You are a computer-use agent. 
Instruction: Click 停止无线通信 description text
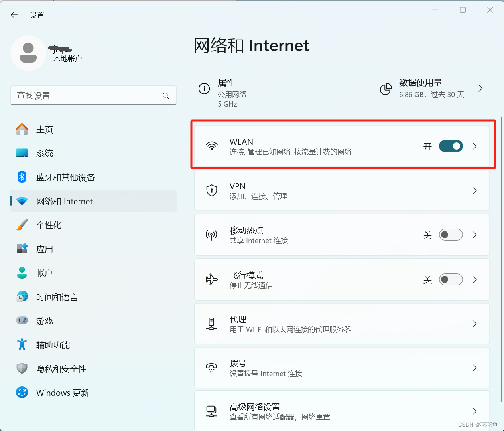tap(251, 285)
